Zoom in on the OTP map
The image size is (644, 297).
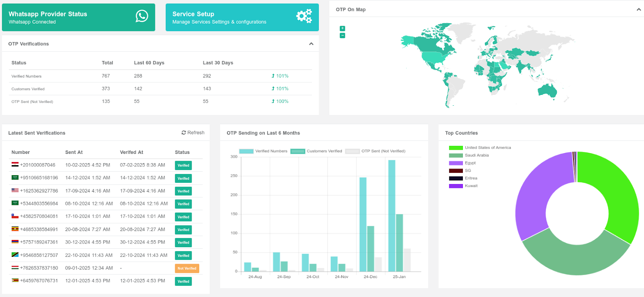point(343,29)
